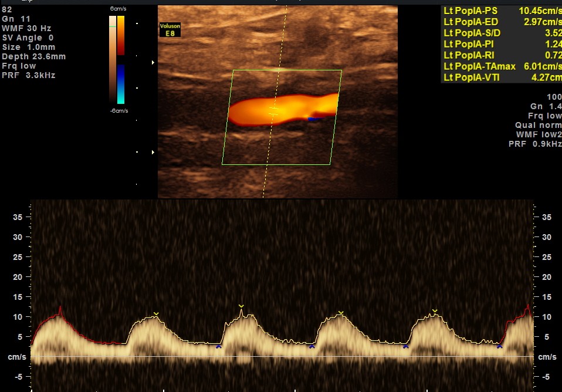The image size is (562, 392).
Task: Select the sample volume gate on the vessel
Action: tap(273, 110)
